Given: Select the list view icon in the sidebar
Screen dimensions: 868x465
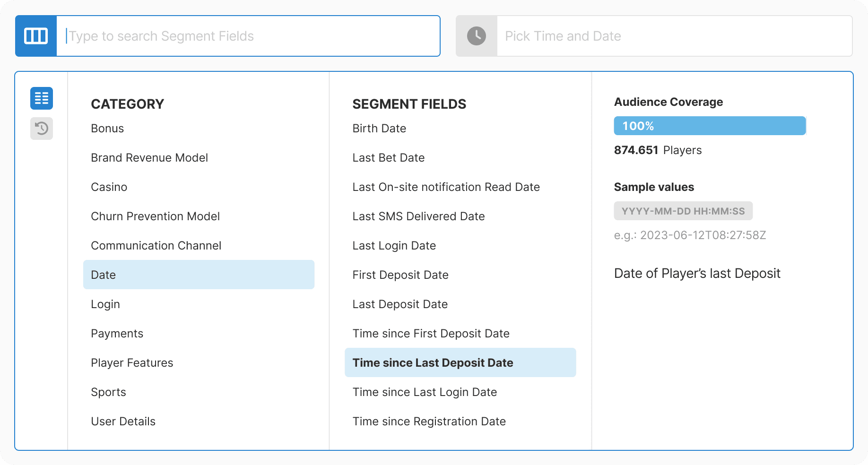Looking at the screenshot, I should [41, 98].
